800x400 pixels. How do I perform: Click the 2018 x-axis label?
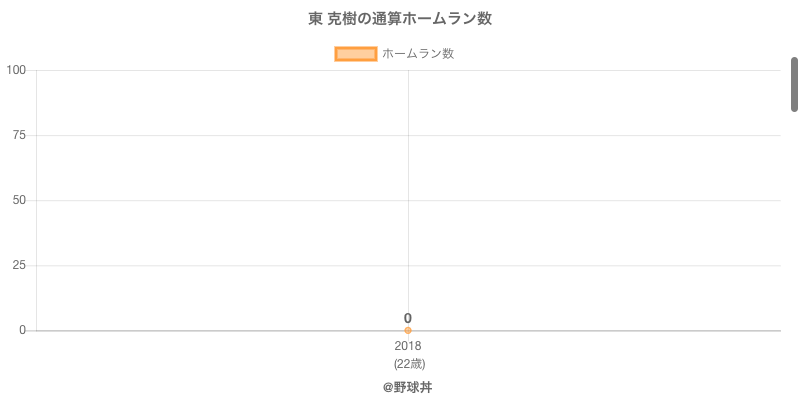[x=408, y=346]
